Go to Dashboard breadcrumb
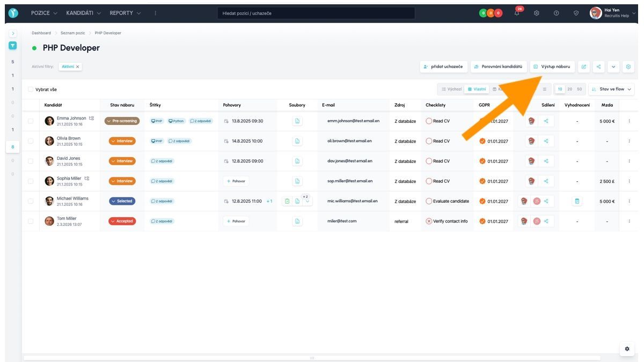Image resolution: width=644 pixels, height=362 pixels. point(41,33)
